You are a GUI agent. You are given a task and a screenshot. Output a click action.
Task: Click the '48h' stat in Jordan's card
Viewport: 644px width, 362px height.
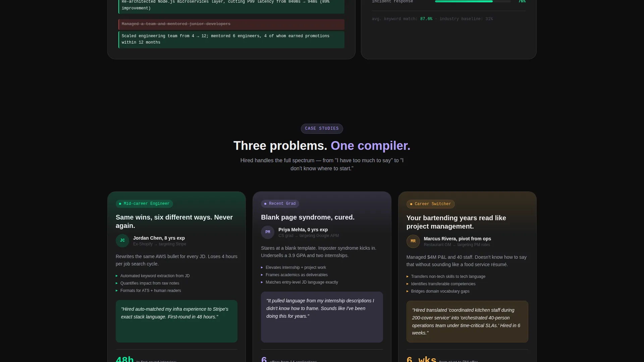[125, 359]
